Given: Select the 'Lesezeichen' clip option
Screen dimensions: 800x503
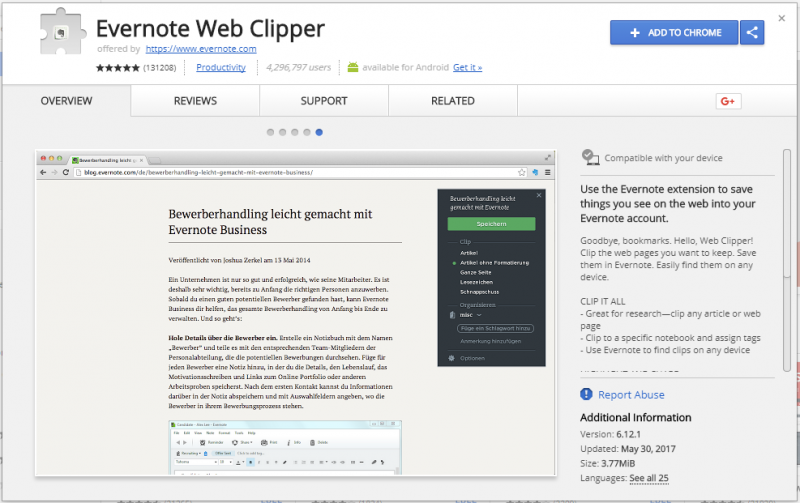Looking at the screenshot, I should click(477, 282).
